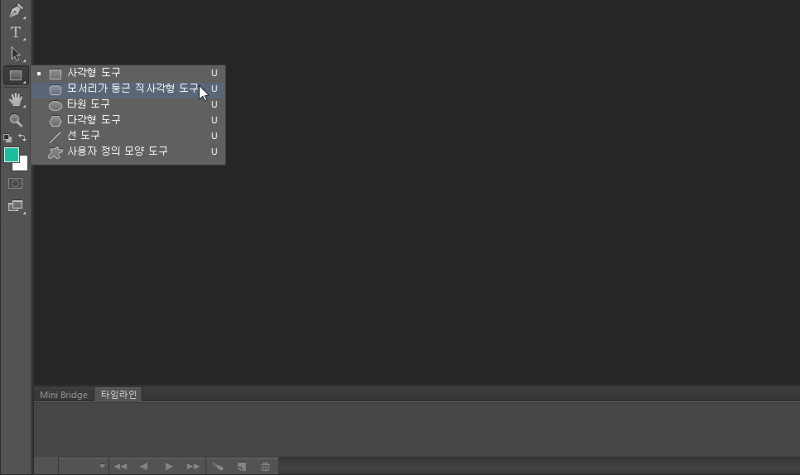Select the Path Selection arrow tool
The image size is (800, 475).
pyautogui.click(x=16, y=54)
